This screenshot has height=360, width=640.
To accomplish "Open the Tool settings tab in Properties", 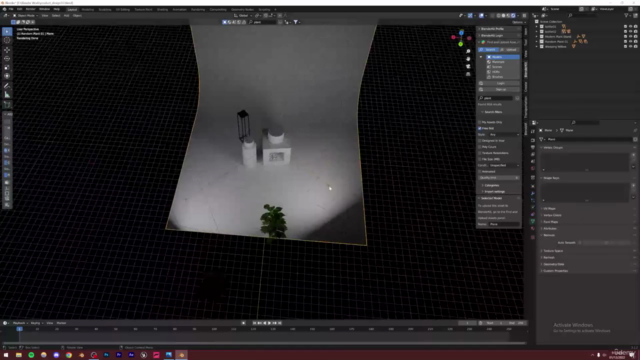I will tap(533, 131).
